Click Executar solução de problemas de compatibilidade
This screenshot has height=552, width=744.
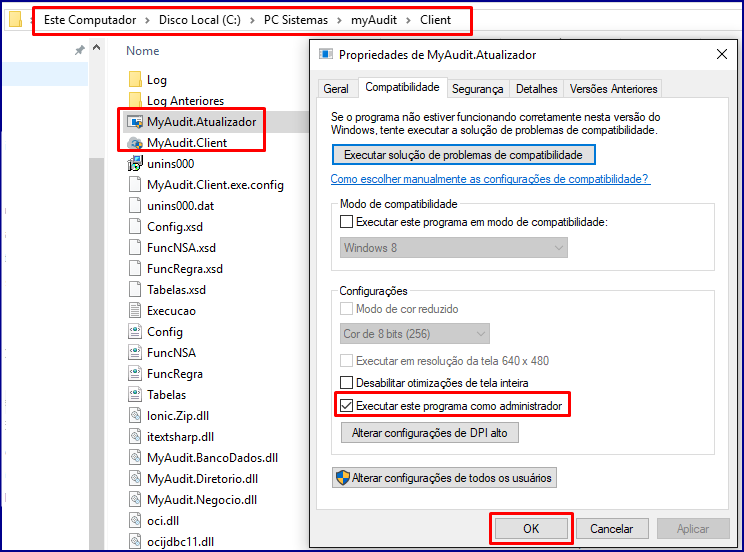(x=464, y=155)
